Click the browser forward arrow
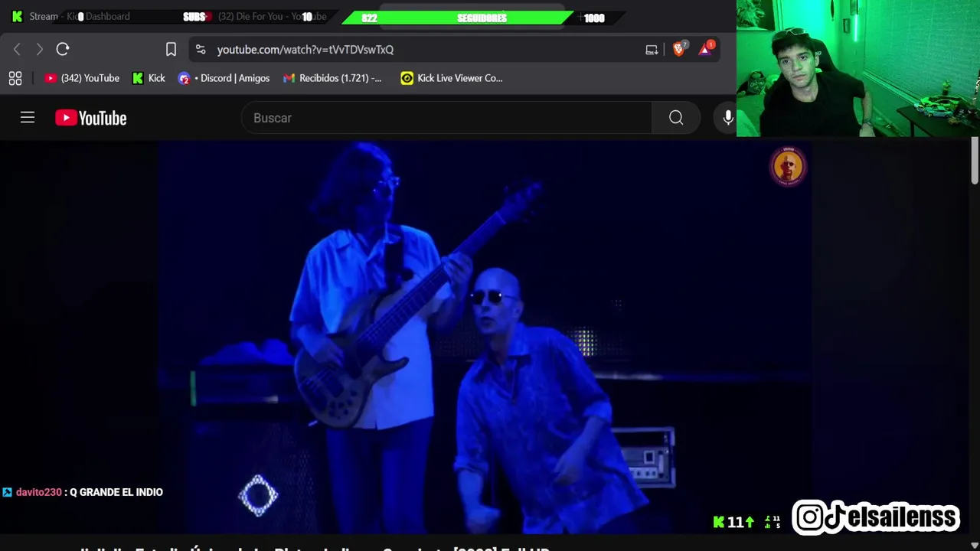 39,49
